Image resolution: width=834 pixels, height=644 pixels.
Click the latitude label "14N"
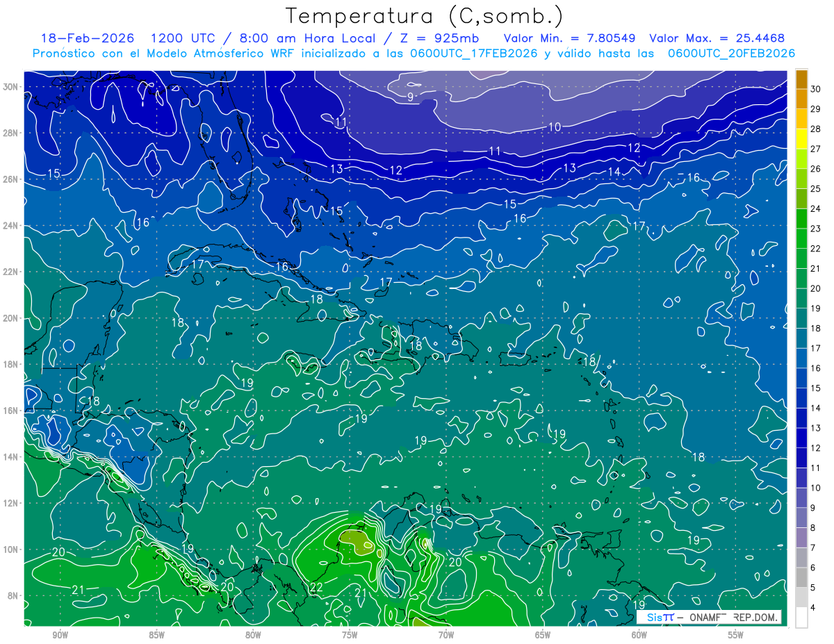(x=10, y=457)
